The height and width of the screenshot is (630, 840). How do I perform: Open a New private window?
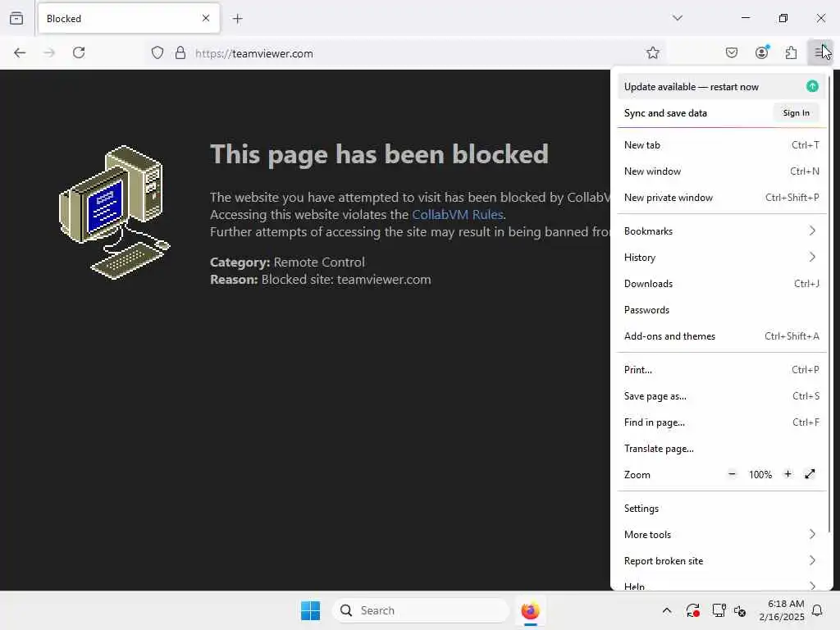tap(721, 197)
